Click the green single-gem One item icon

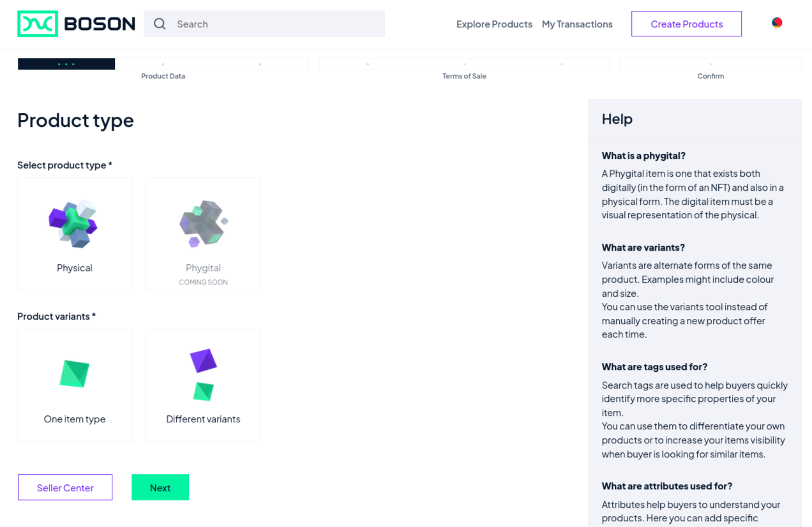tap(74, 374)
